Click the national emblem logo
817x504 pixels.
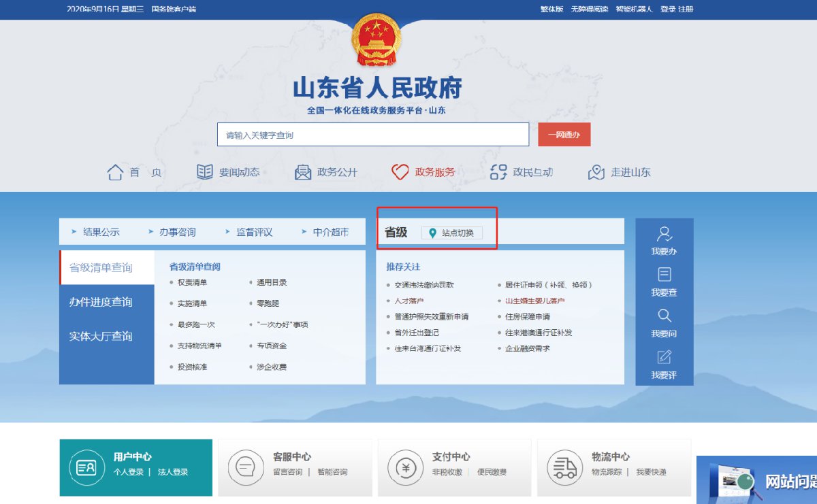point(377,41)
